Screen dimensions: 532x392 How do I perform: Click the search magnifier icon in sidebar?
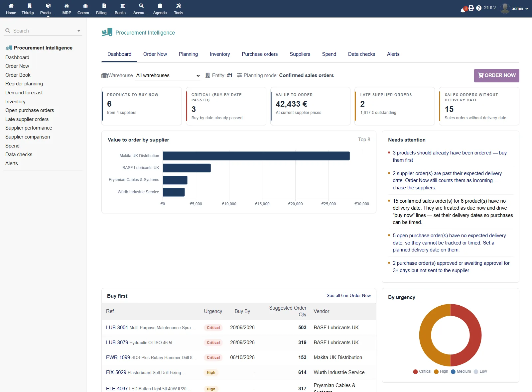pos(8,31)
